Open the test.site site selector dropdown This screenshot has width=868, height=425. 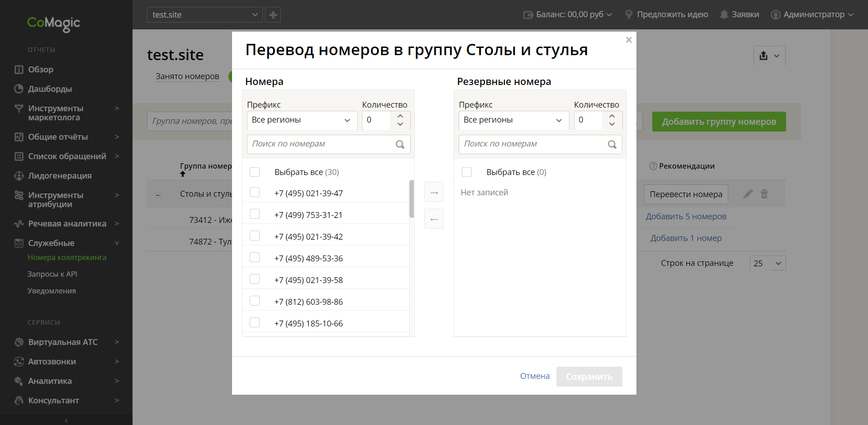204,15
